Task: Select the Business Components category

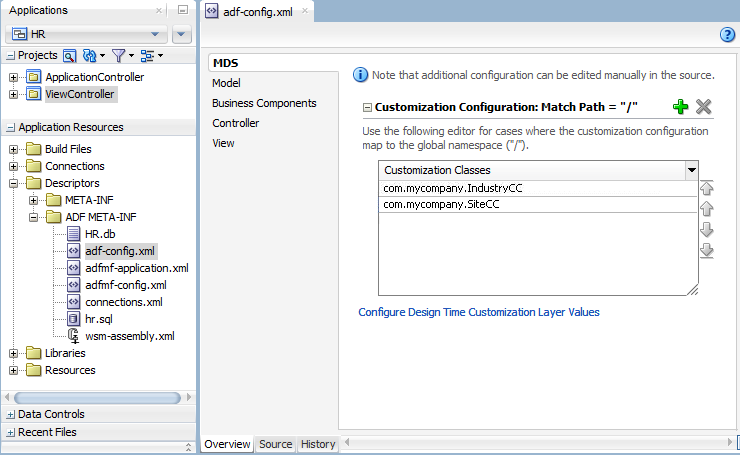Action: pyautogui.click(x=264, y=103)
